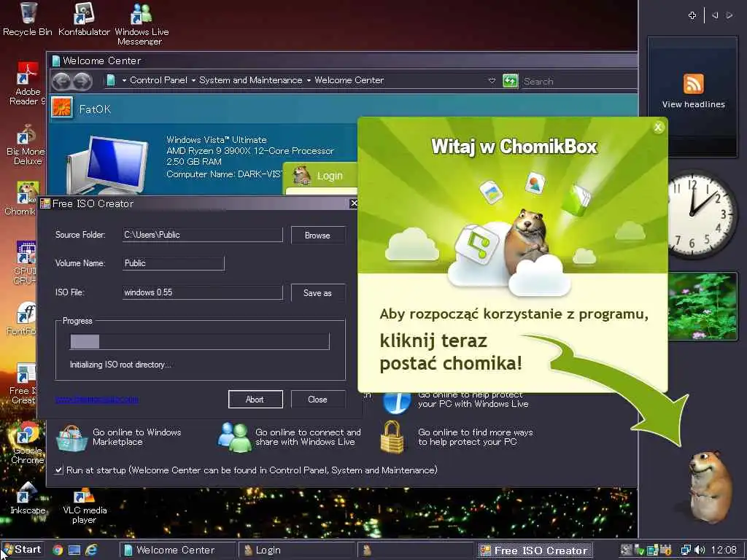Click the sidebar flower slideshow picture
The width and height of the screenshot is (747, 560).
click(x=703, y=306)
